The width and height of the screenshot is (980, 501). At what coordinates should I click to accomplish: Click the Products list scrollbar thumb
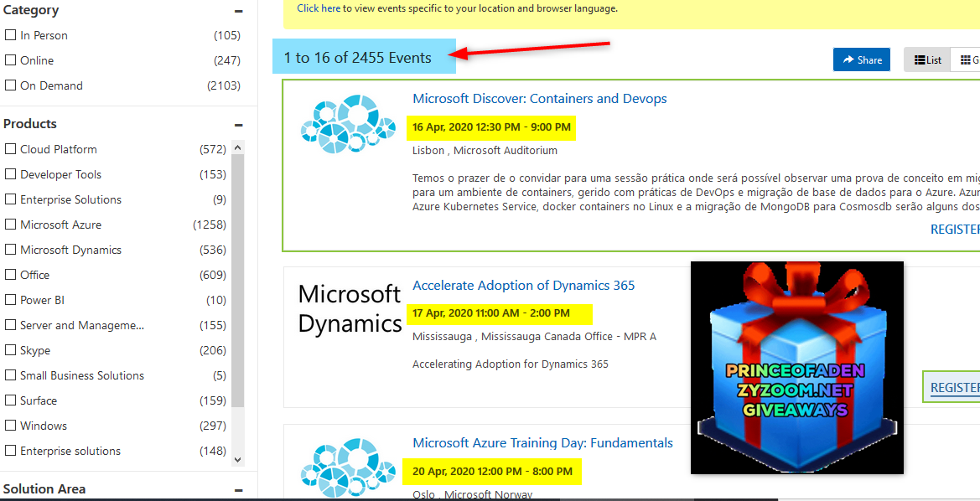click(x=237, y=281)
